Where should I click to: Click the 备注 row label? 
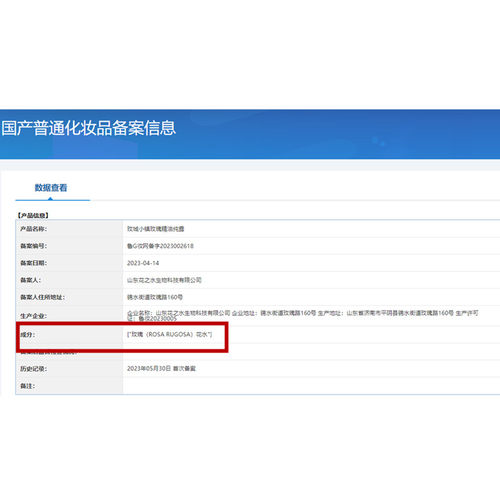[x=27, y=386]
